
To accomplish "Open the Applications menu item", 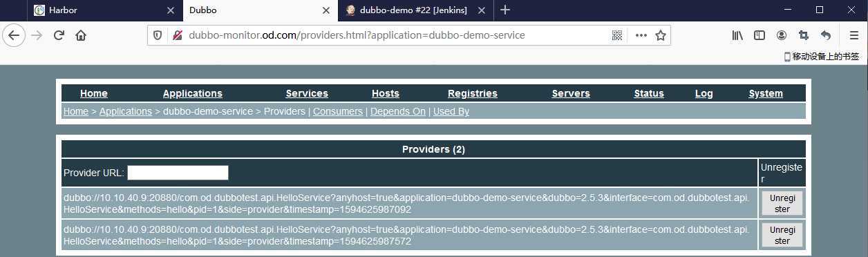I will point(193,93).
